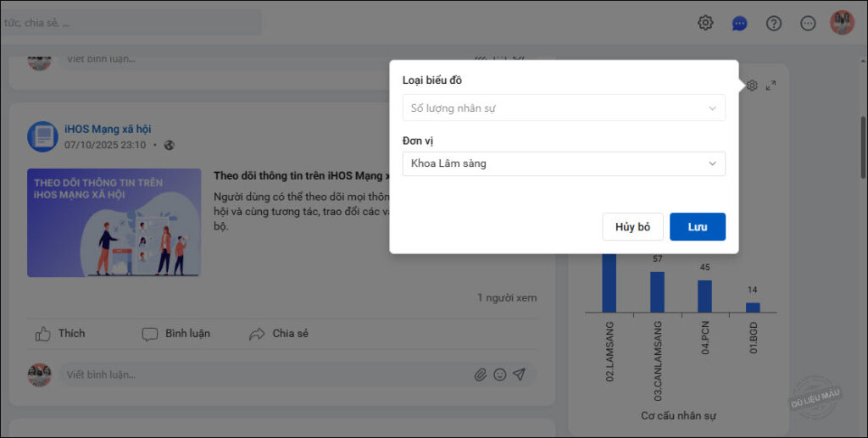Screen dimensions: 868x438
Task: Expand the chart widget to fullscreen
Action: tap(771, 86)
